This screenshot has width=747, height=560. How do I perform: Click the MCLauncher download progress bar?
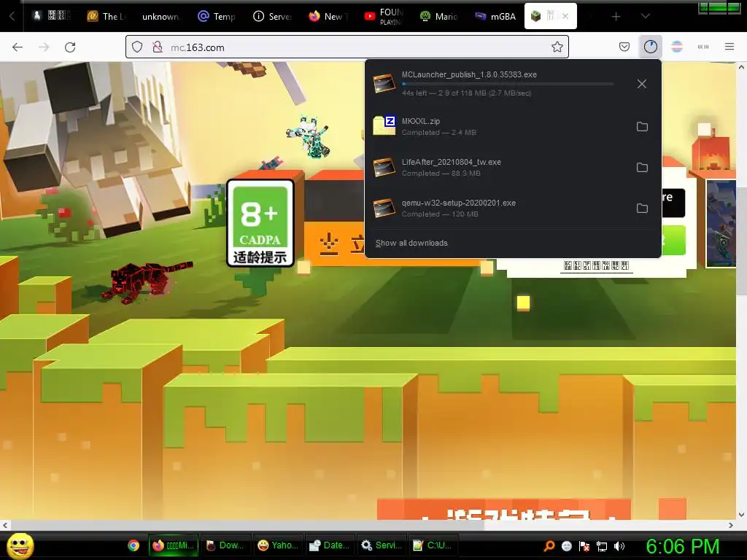508,84
